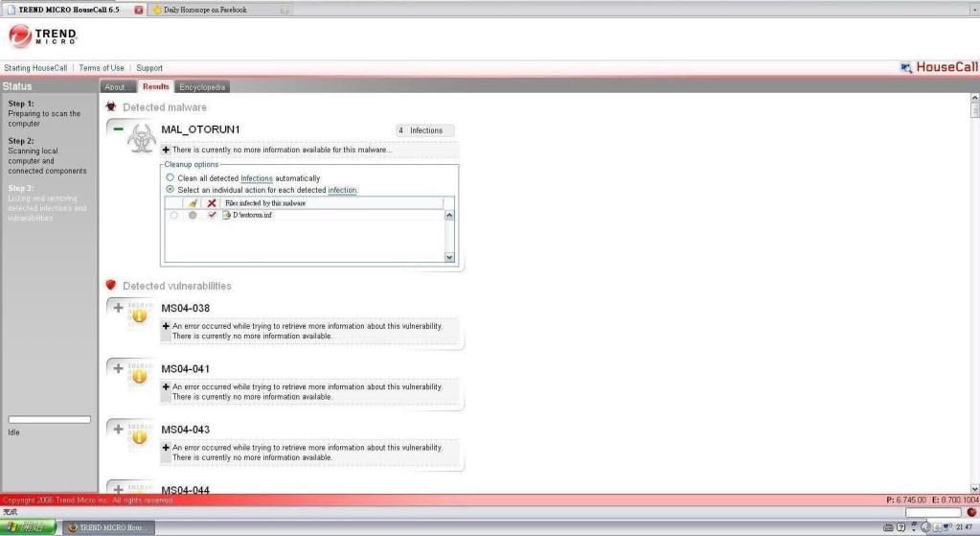Click the Idle status text
The width and height of the screenshot is (980, 536).
pyautogui.click(x=13, y=432)
